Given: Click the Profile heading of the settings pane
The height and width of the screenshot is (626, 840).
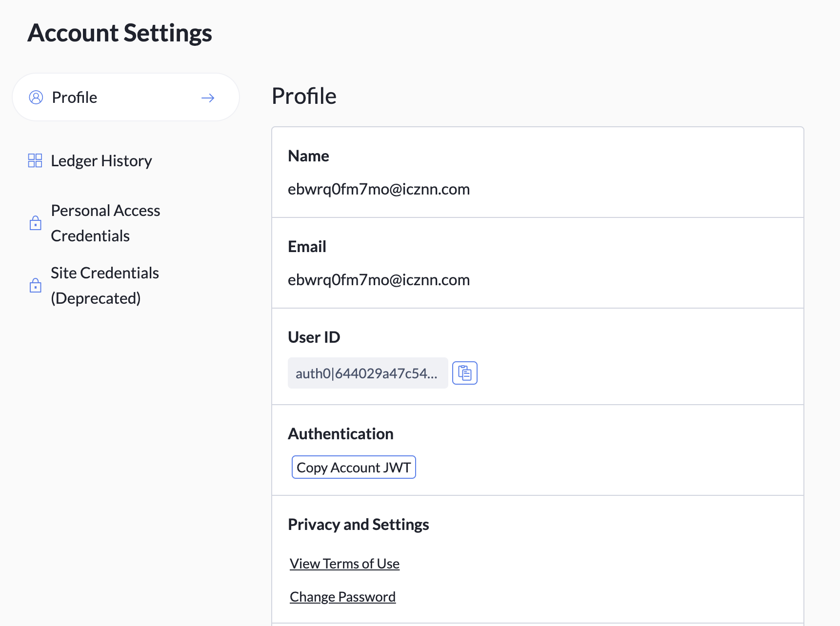Looking at the screenshot, I should (304, 96).
